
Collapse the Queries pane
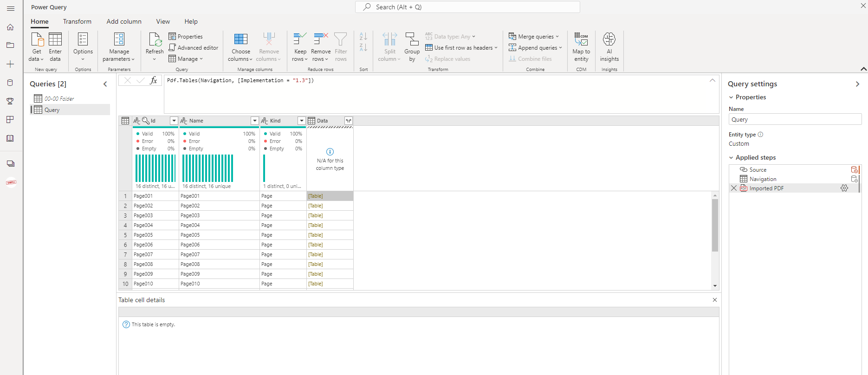click(105, 84)
